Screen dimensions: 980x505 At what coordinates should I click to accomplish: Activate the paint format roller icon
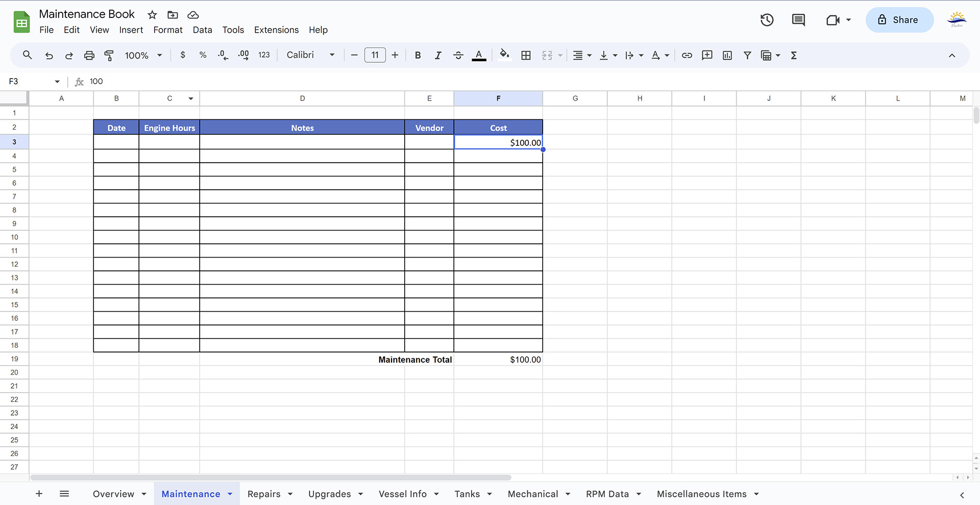pos(109,55)
